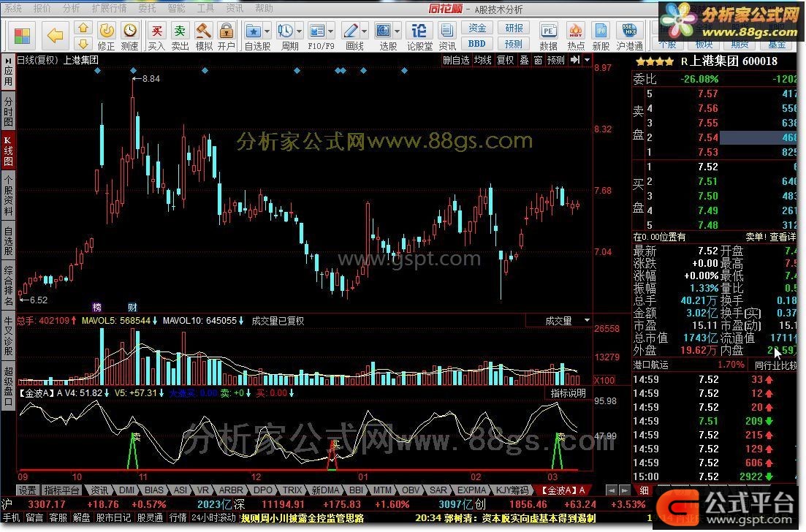Click the 资金 button
806x532 pixels.
click(x=477, y=28)
